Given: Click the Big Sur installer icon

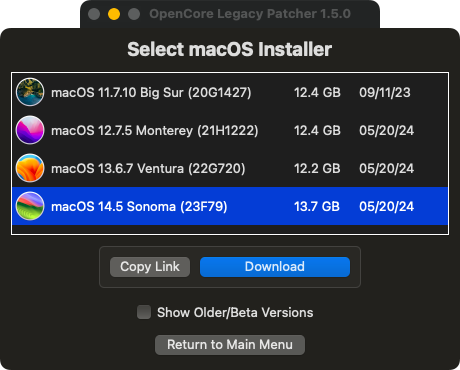Looking at the screenshot, I should 30,92.
